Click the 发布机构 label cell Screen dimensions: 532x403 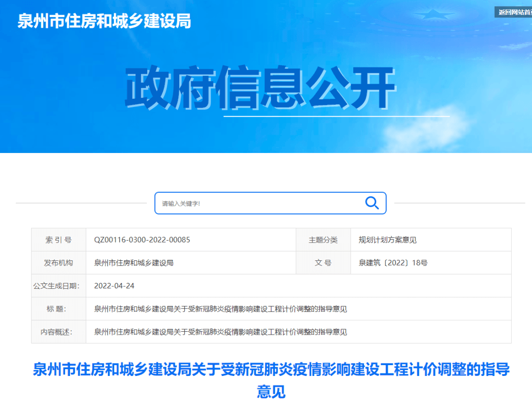[x=59, y=263]
